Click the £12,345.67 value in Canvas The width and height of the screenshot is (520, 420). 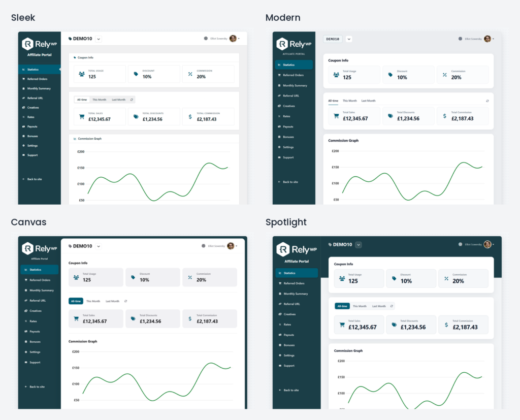pyautogui.click(x=95, y=321)
